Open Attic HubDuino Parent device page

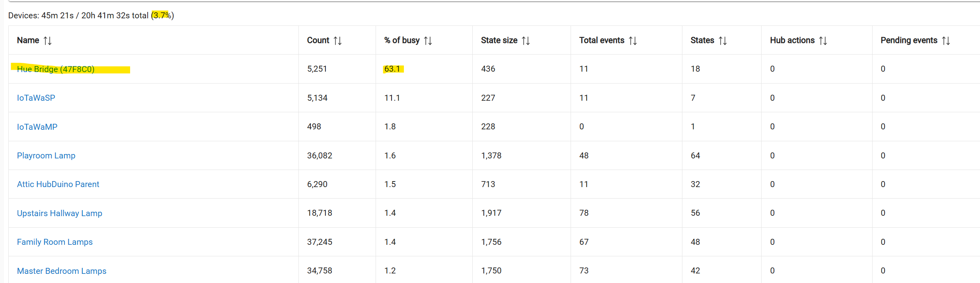[58, 184]
